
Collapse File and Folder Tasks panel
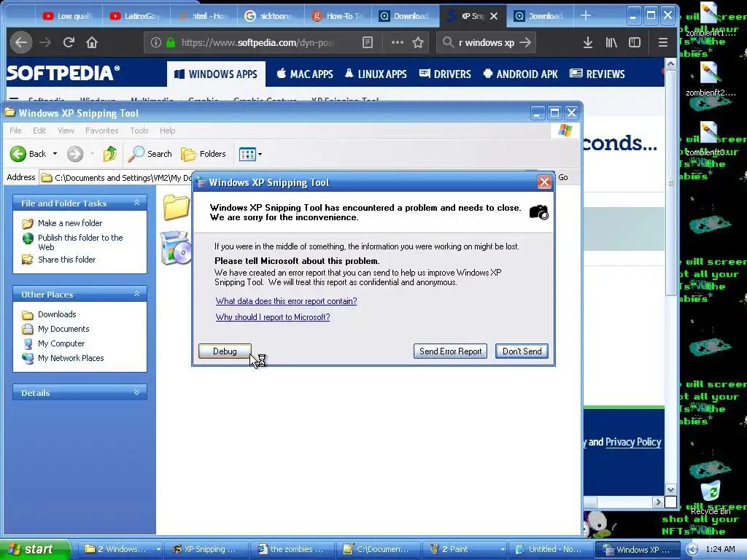[136, 203]
